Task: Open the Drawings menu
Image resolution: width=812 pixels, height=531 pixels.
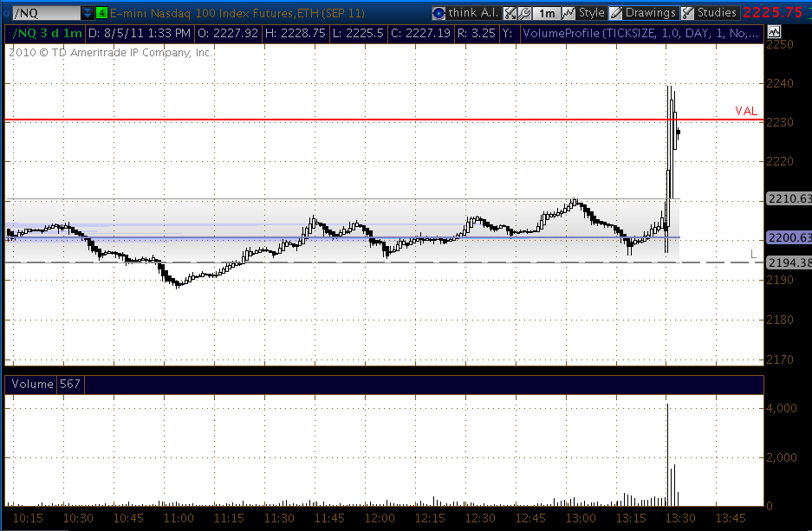Action: [x=642, y=13]
